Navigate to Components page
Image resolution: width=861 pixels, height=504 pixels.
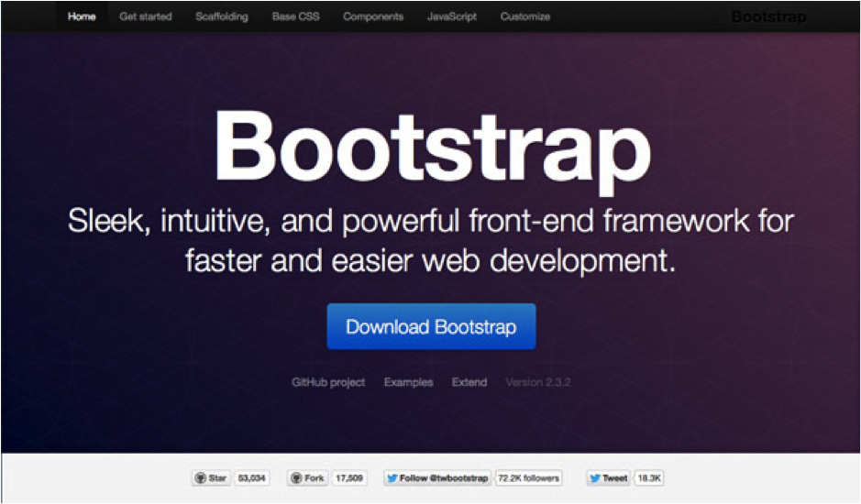pyautogui.click(x=373, y=16)
